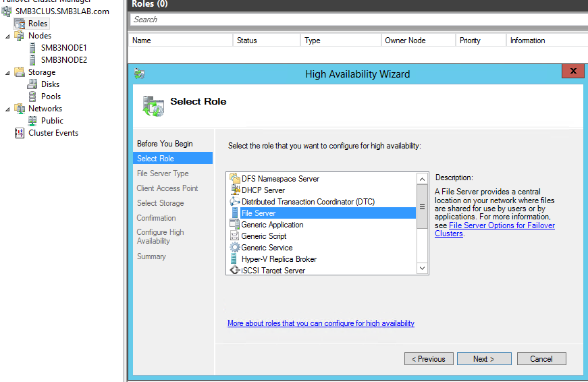The image size is (588, 382).
Task: Click the Disks icon in tree
Action: (x=32, y=84)
